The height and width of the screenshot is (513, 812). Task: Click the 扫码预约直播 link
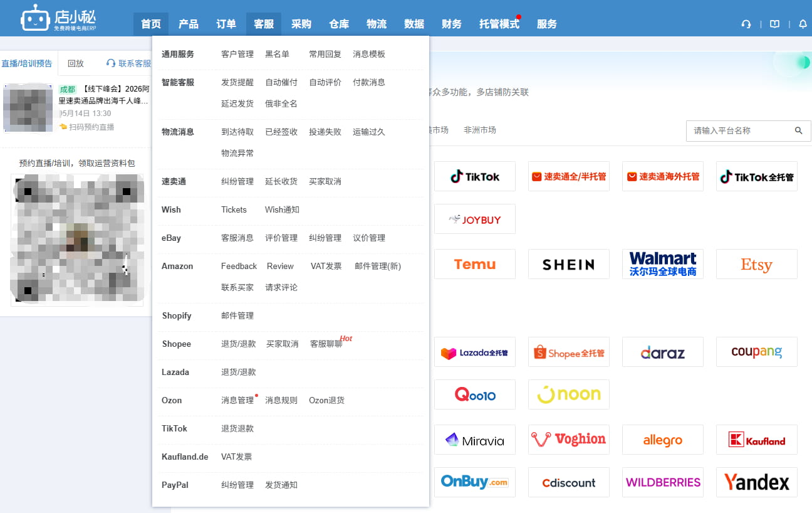[x=87, y=127]
